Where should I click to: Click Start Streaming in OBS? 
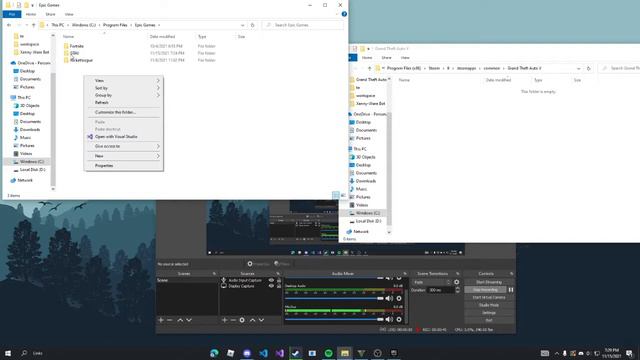coord(489,282)
